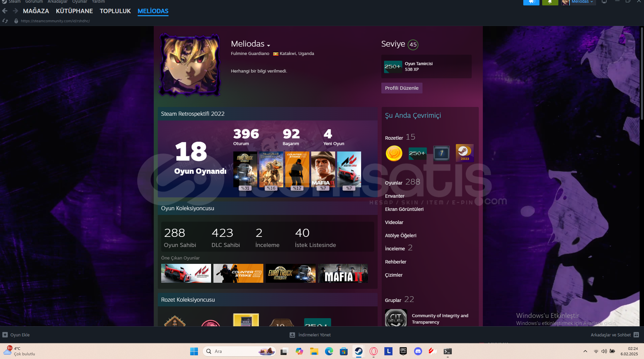Open Euro Truck Simulator 2 featured banner
This screenshot has height=359, width=644.
291,273
